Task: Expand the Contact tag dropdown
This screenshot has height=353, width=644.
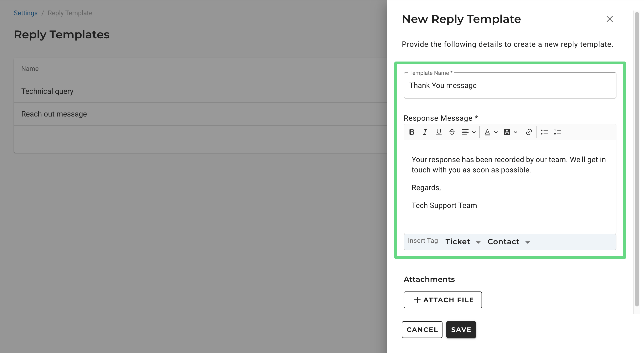Action: [508, 242]
